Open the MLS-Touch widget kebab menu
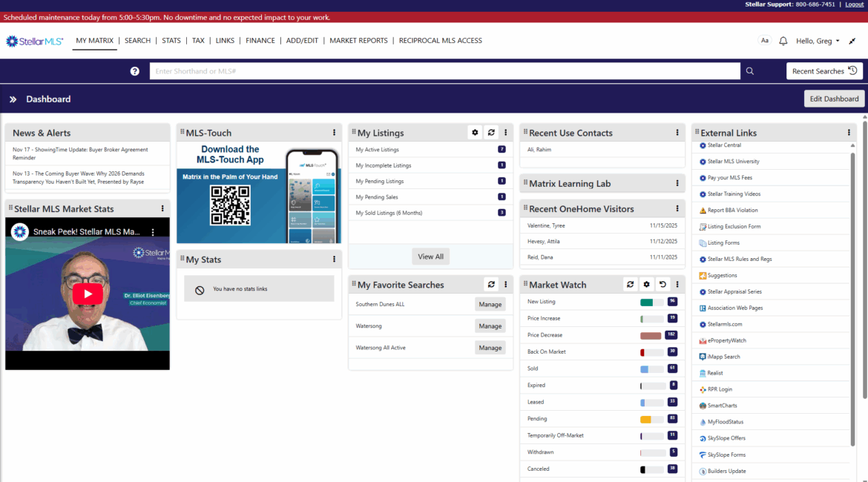The image size is (868, 482). pyautogui.click(x=334, y=133)
